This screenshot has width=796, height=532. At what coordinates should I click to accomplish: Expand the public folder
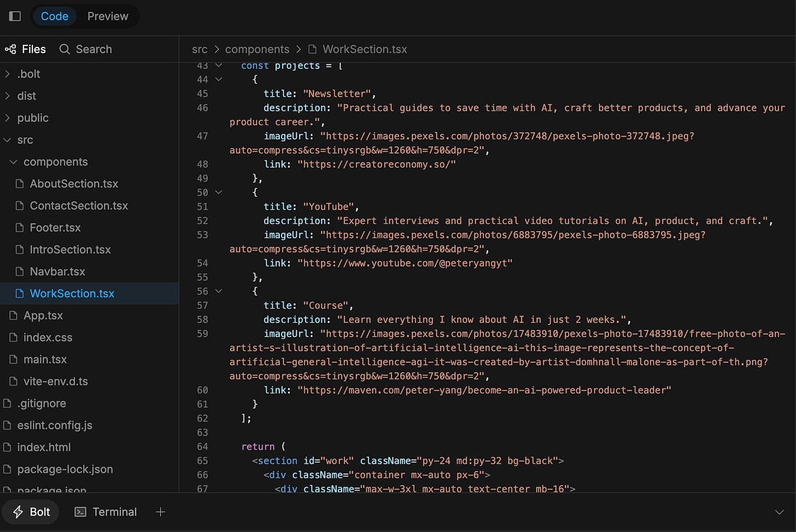point(89,118)
